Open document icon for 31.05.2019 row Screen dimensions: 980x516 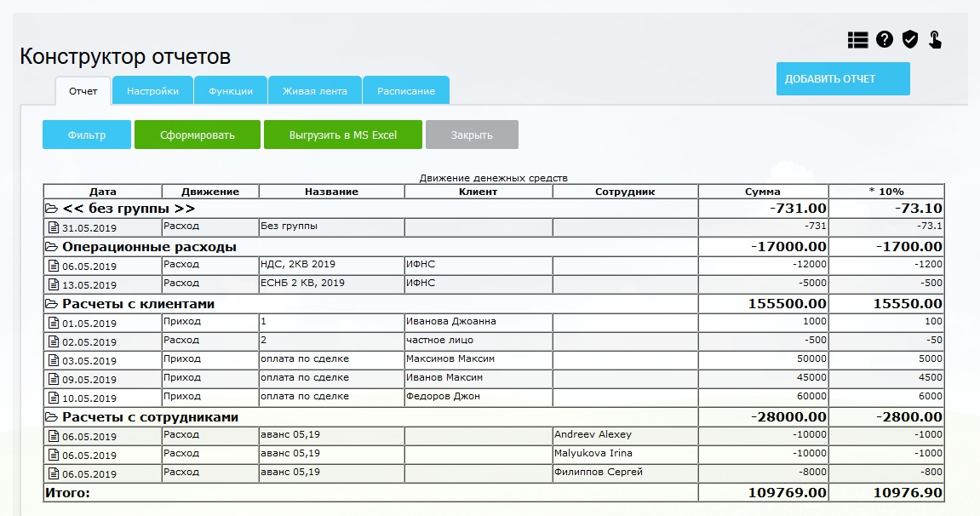pyautogui.click(x=53, y=228)
